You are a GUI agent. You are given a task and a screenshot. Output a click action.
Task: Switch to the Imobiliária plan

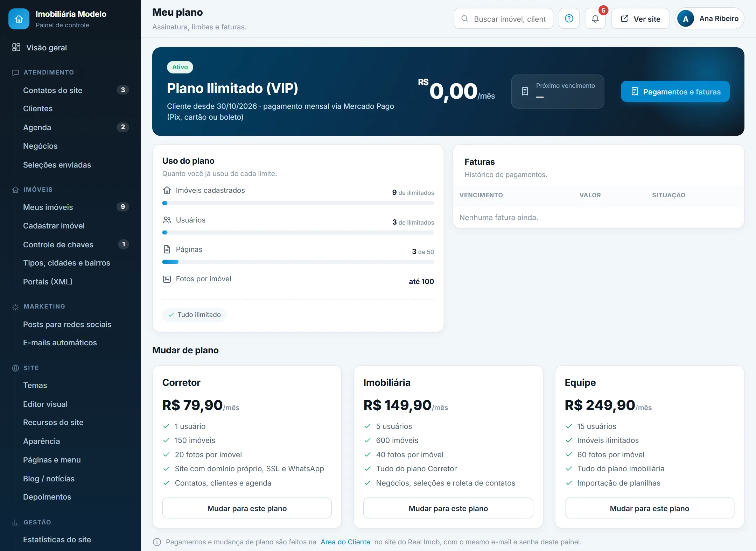[448, 508]
